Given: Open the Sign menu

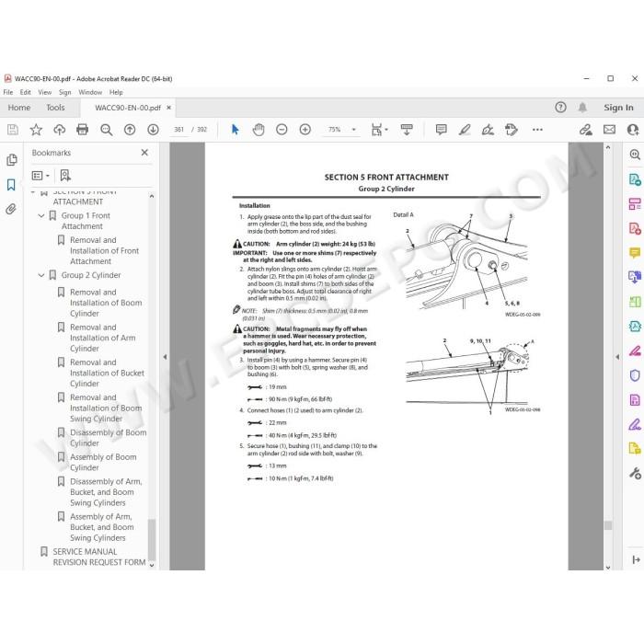Looking at the screenshot, I should (65, 92).
